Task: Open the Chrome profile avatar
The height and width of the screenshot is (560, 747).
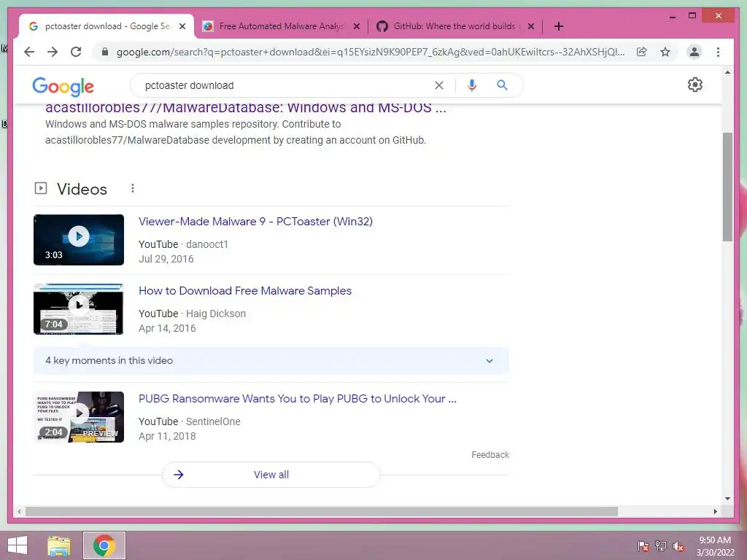Action: click(694, 52)
